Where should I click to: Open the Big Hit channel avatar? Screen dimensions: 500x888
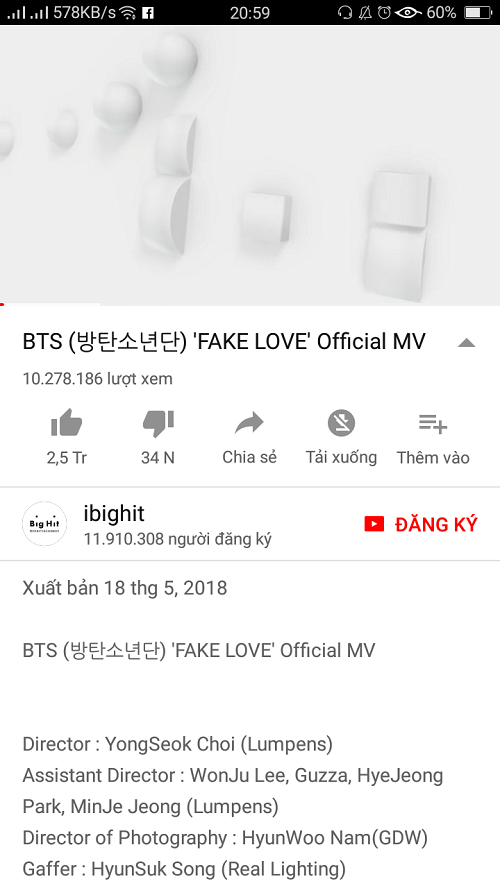[44, 524]
